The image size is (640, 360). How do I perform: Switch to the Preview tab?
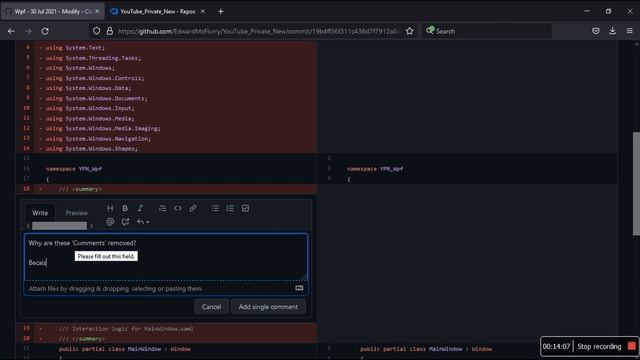coord(76,213)
